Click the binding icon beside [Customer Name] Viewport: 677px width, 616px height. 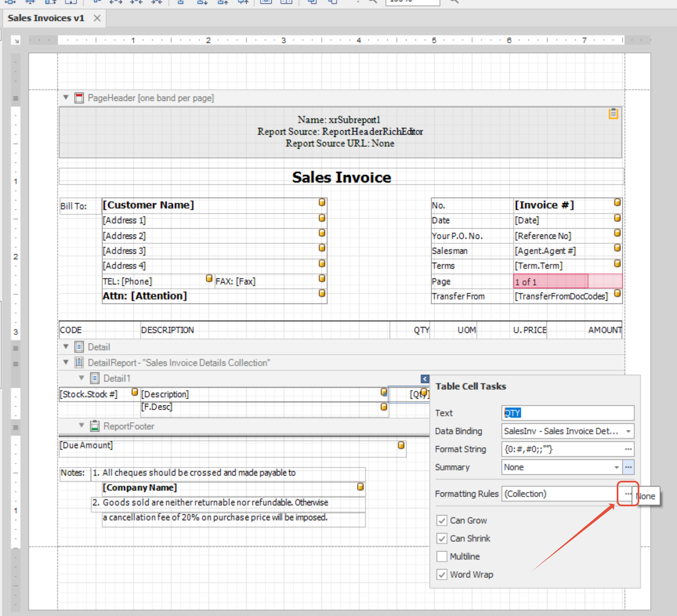pos(322,202)
